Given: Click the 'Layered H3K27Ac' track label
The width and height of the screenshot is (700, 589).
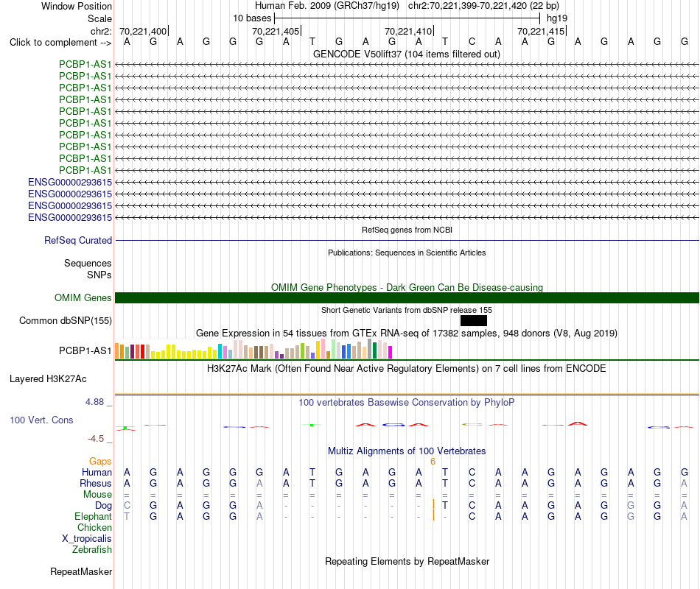Looking at the screenshot, I should pos(48,379).
